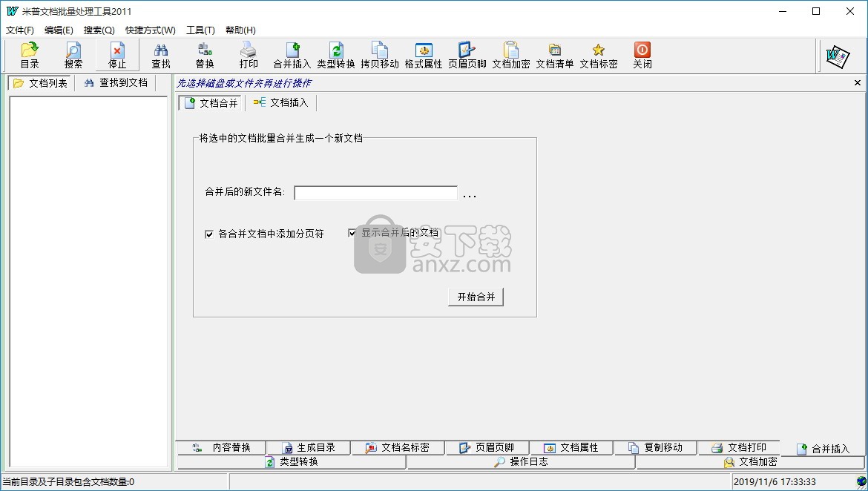868x491 pixels.
Task: Switch to the 文档列表 tab
Action: (40, 83)
